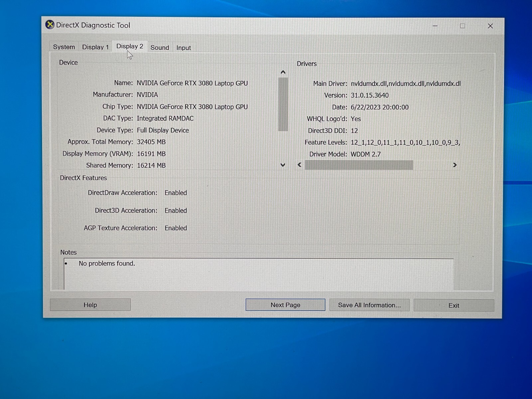
Task: Click the AGP Texture Acceleration Enabled value
Action: (x=176, y=228)
